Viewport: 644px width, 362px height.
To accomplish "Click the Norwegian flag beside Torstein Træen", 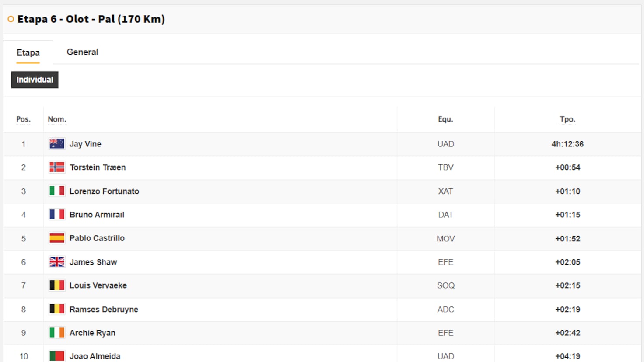I will point(57,167).
